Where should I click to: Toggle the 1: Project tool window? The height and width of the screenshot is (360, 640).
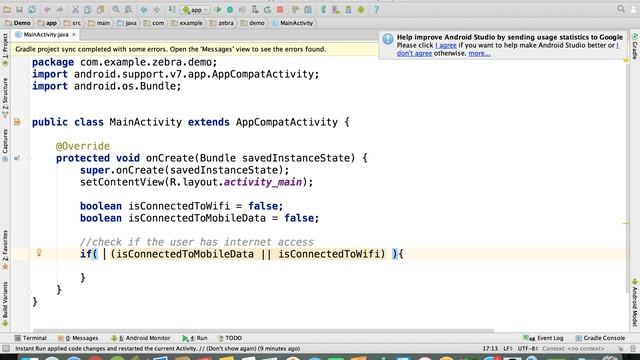click(x=5, y=49)
